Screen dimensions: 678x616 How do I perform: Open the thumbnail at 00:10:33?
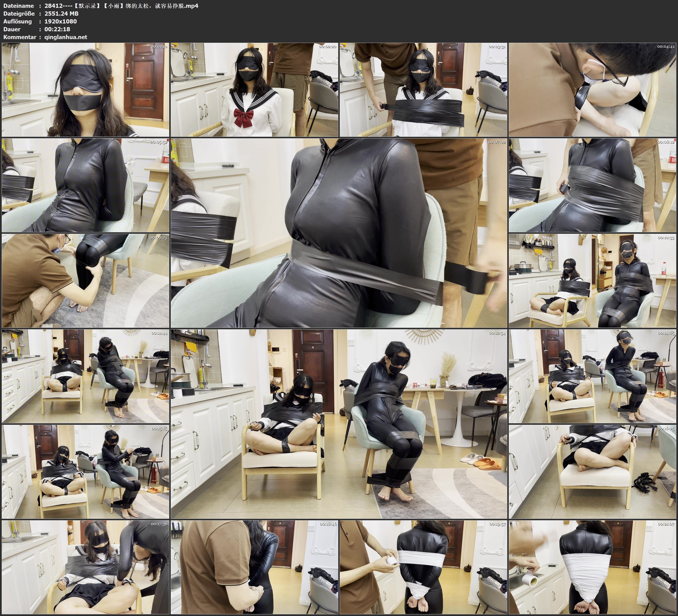[593, 280]
